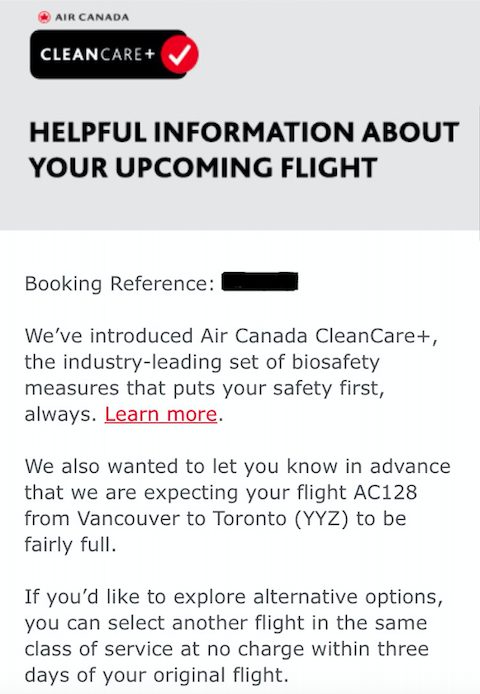Click the 'alternative options' phrase
The width and height of the screenshot is (480, 694).
(x=348, y=597)
